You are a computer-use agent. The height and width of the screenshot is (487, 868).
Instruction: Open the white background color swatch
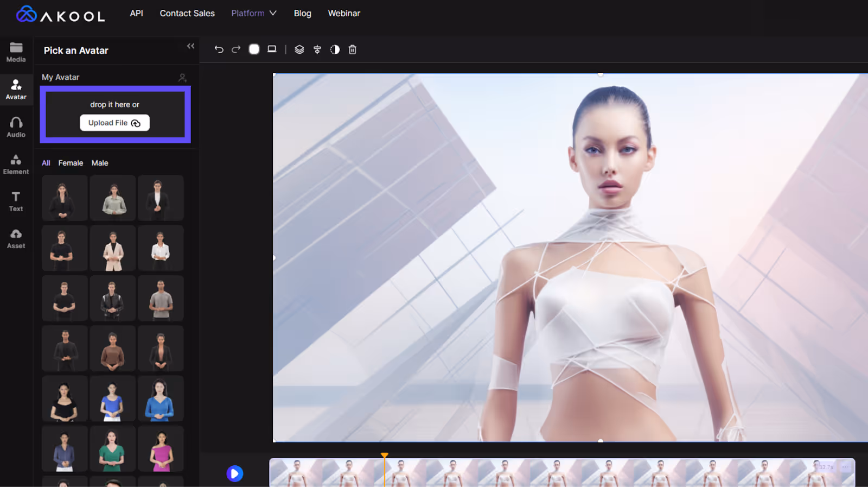pyautogui.click(x=254, y=49)
